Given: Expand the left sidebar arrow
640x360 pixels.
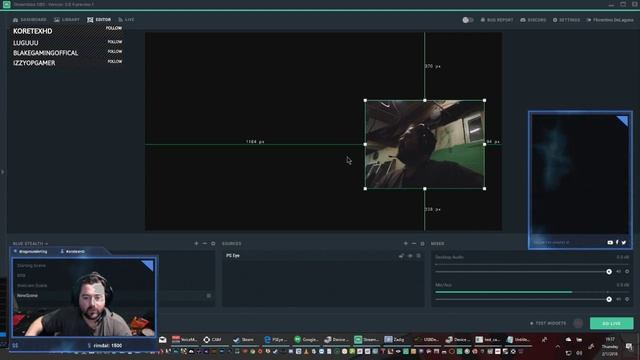Looking at the screenshot, I should [x=2, y=172].
